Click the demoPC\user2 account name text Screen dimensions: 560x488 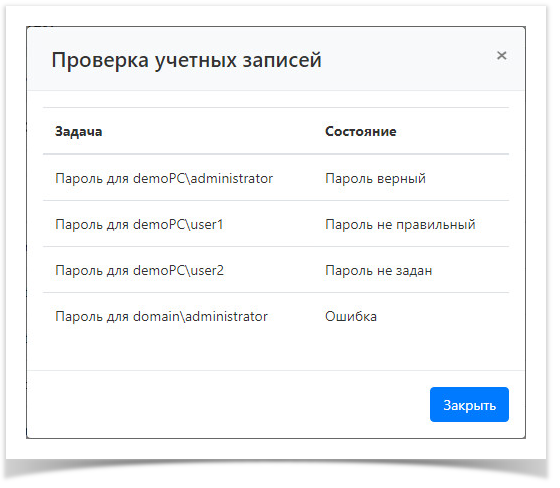(178, 270)
